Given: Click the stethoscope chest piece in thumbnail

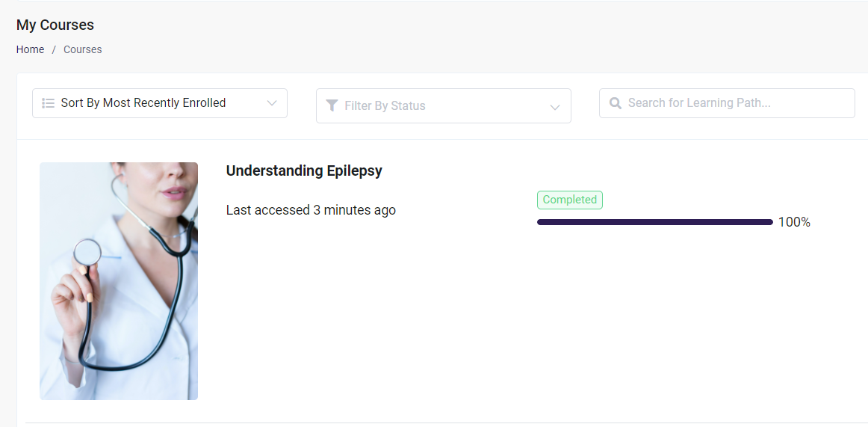Looking at the screenshot, I should (87, 253).
